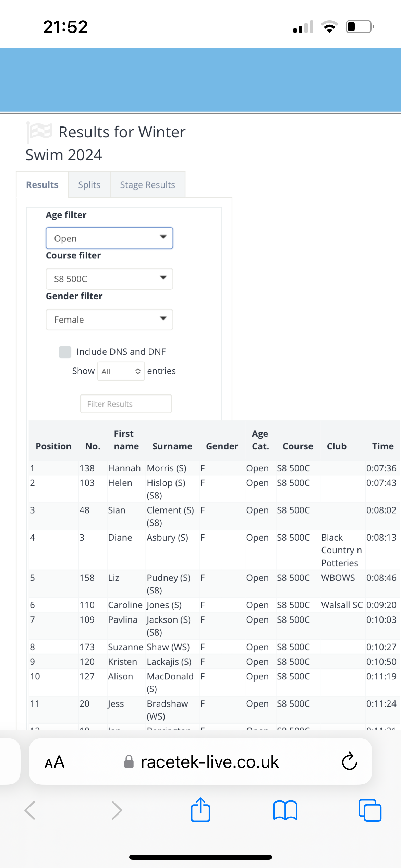Expand the Age filter dropdown showing Open
This screenshot has width=401, height=868.
[x=109, y=238]
